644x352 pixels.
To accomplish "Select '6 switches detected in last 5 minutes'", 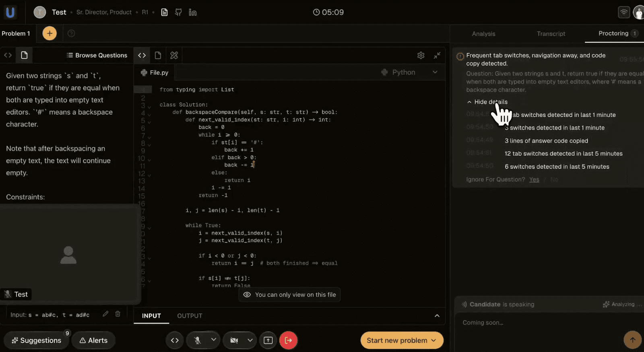I will (557, 167).
